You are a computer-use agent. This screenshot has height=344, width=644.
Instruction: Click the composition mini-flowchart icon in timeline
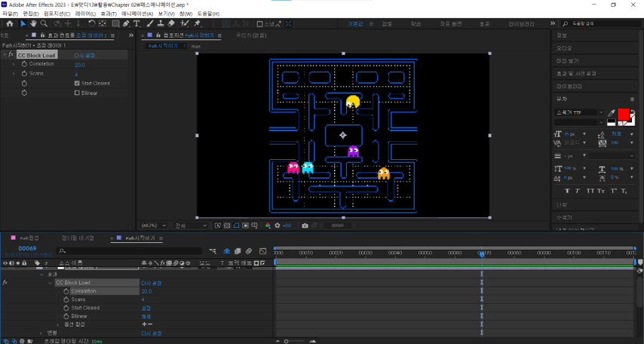[213, 251]
